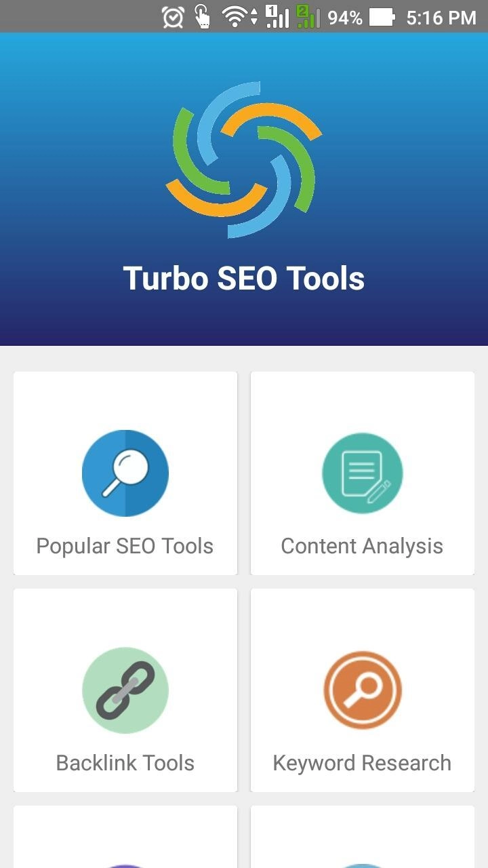Tap the alarm clock status icon

(173, 17)
